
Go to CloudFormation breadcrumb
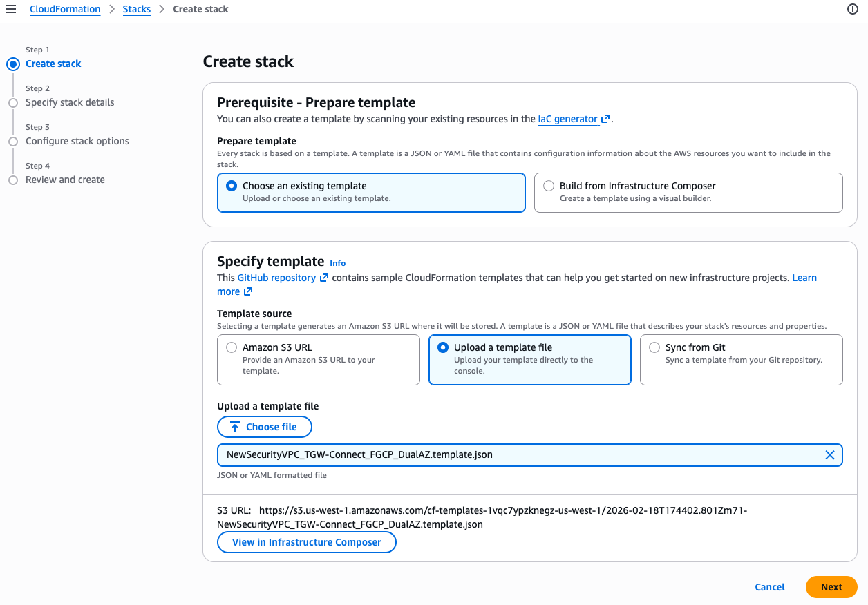tap(65, 9)
